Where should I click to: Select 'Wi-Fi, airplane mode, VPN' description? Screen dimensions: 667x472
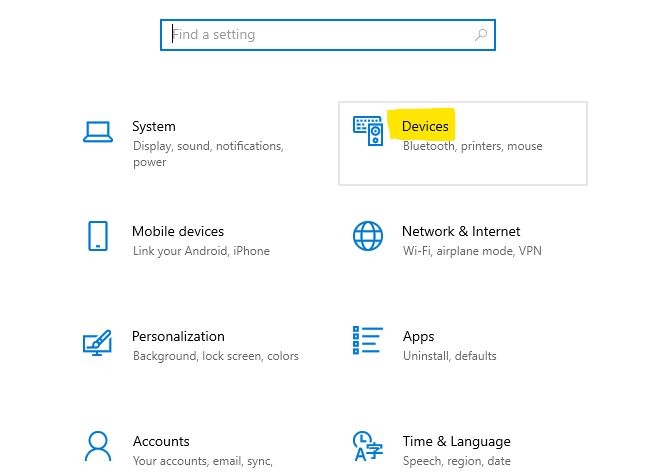(472, 251)
